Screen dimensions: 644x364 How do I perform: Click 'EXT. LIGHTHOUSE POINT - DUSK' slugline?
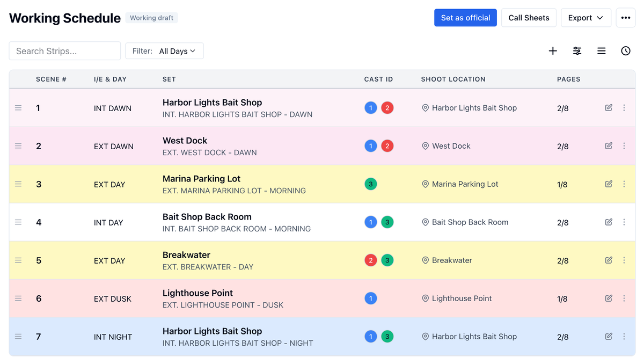pyautogui.click(x=223, y=305)
